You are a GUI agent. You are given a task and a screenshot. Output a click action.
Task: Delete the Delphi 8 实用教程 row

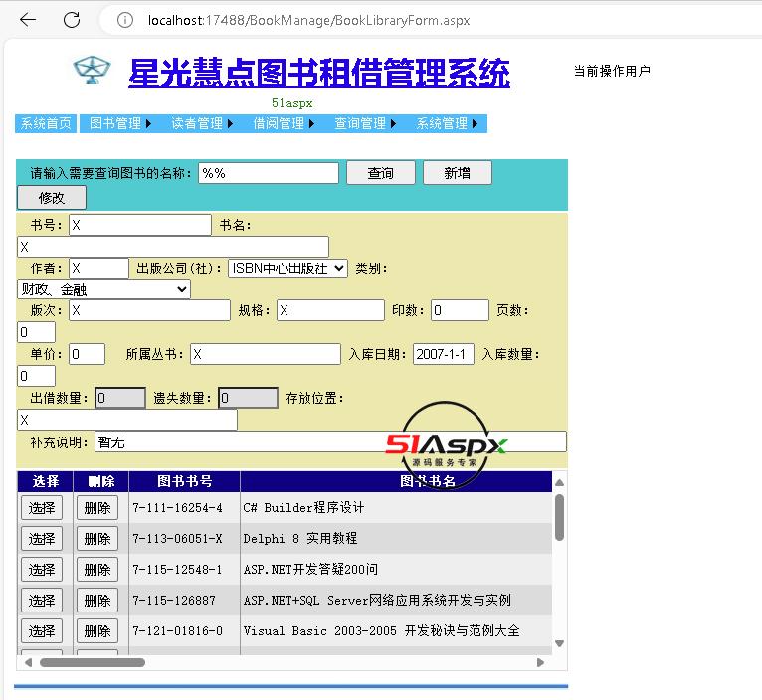tap(97, 539)
